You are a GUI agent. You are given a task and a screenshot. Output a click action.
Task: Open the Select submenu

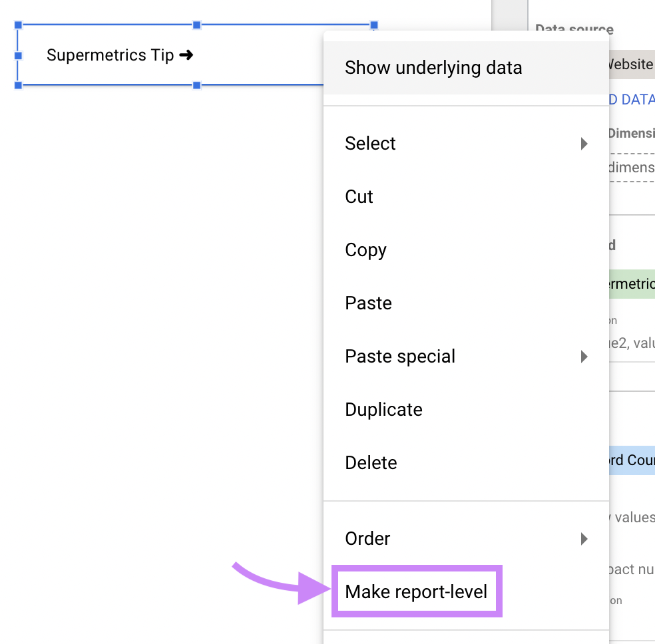coord(370,143)
